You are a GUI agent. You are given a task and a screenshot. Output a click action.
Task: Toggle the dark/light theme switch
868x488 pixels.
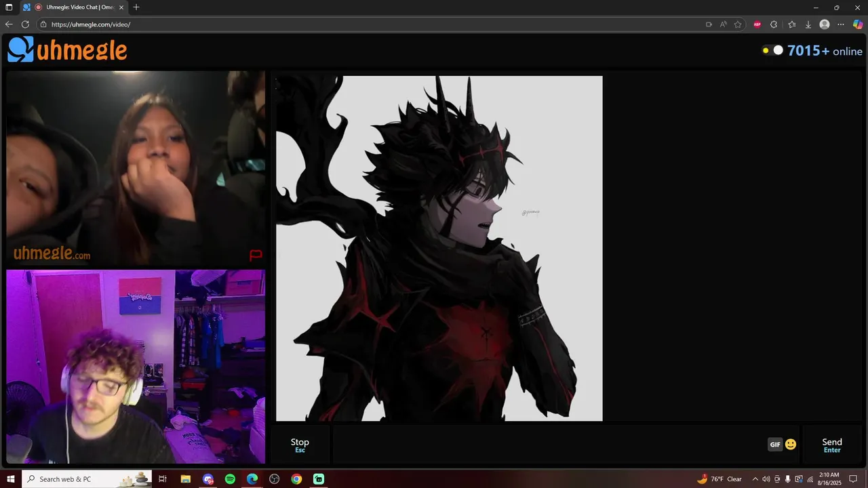(772, 50)
